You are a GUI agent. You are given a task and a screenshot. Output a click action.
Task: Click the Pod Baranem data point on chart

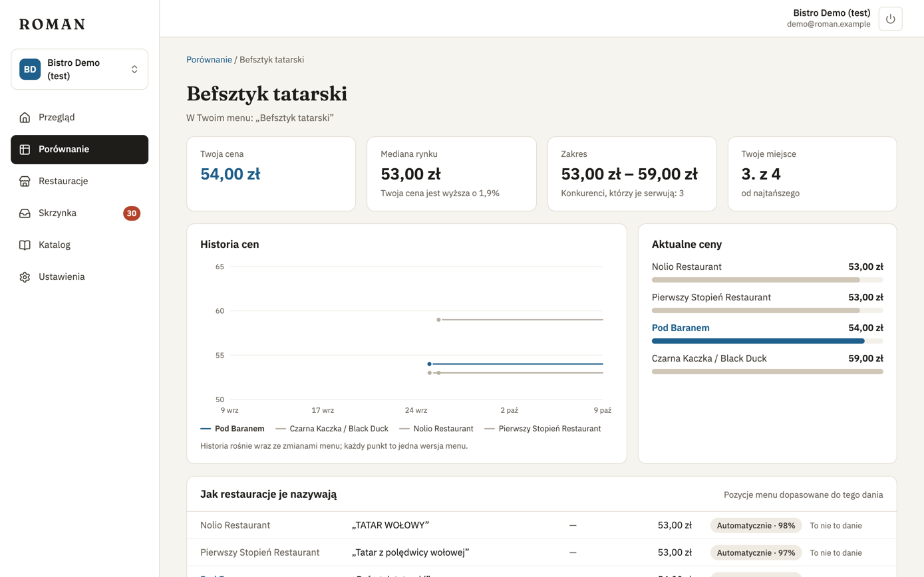[429, 364]
